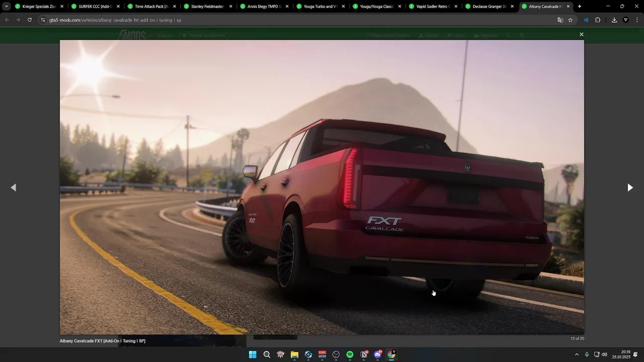Open Notion from the taskbar
Viewport: 644px width, 362px height.
[364, 354]
